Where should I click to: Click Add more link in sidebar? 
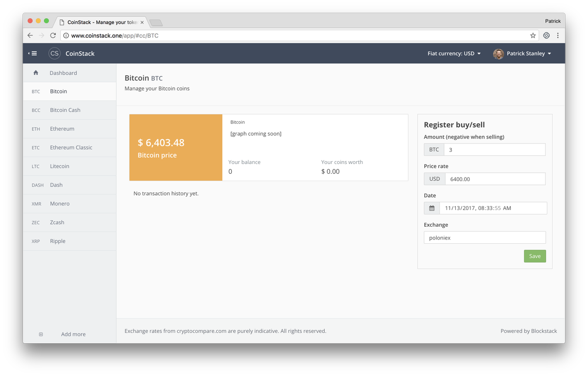73,334
